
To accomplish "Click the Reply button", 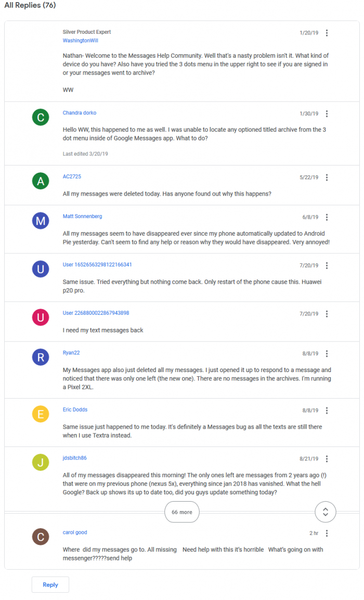I will pos(50,584).
